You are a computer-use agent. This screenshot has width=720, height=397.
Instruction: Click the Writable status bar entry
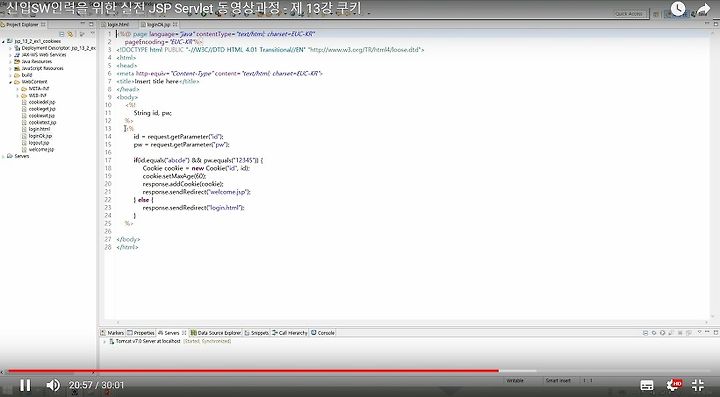click(515, 380)
